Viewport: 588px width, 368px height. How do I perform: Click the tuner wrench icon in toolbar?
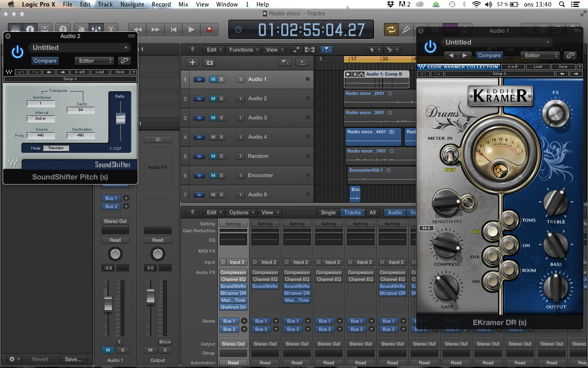click(x=406, y=29)
